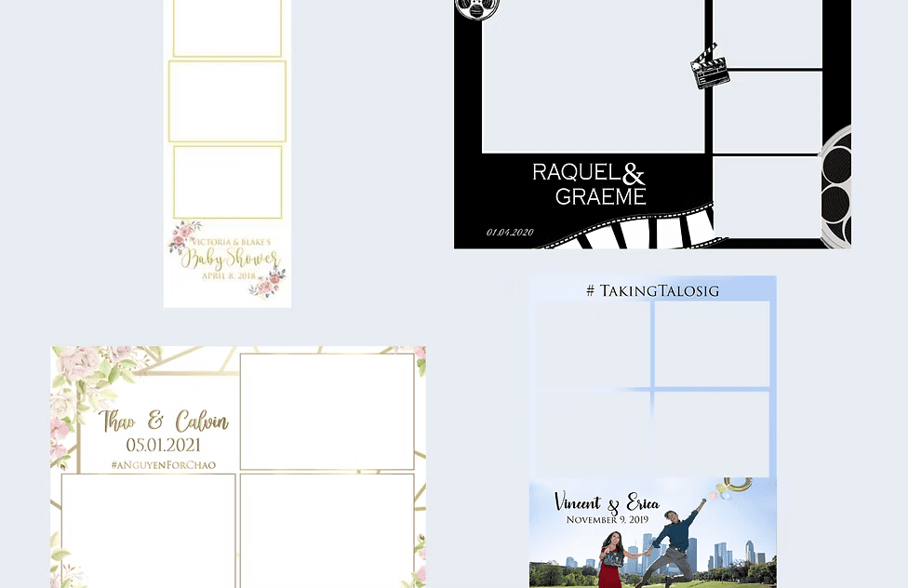Select the Vincent & Erica name text
This screenshot has height=588, width=908.
[607, 502]
